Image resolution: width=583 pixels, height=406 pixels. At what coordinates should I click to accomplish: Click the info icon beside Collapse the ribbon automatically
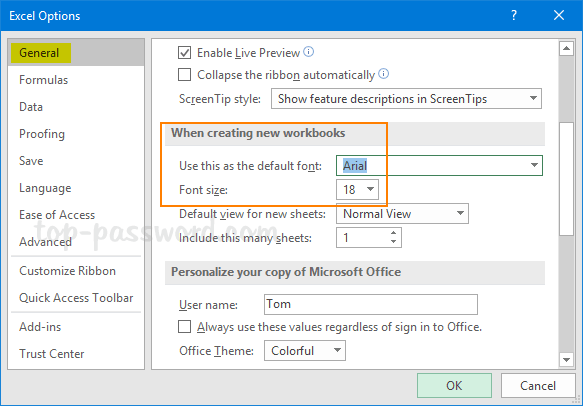click(x=384, y=74)
